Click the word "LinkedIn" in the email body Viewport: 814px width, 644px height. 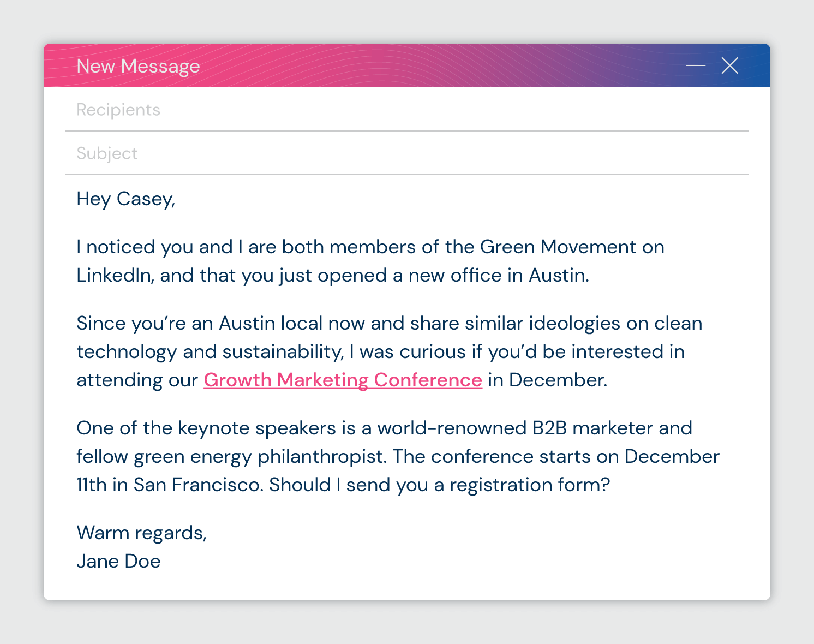click(x=113, y=276)
